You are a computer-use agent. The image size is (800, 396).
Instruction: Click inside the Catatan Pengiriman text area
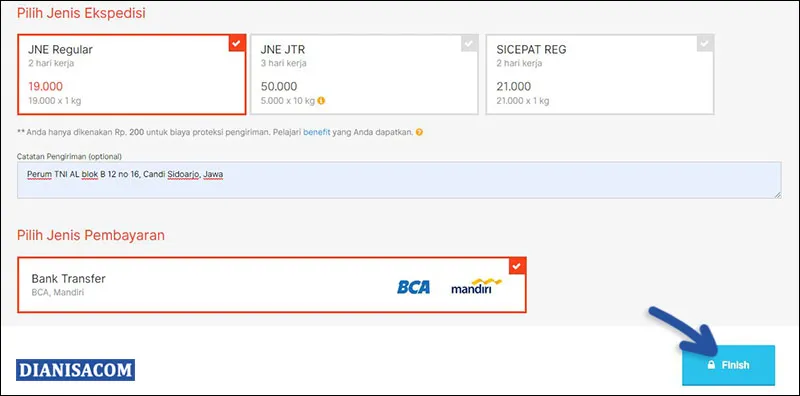click(399, 180)
